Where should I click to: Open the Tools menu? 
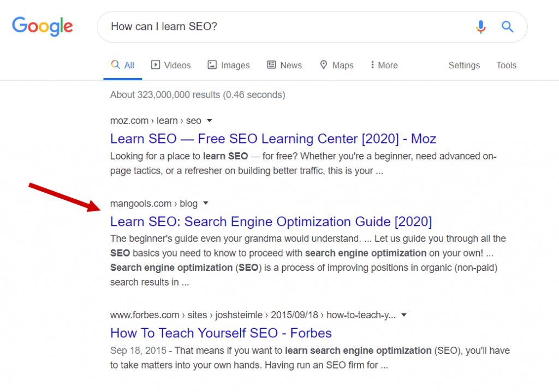click(x=506, y=64)
